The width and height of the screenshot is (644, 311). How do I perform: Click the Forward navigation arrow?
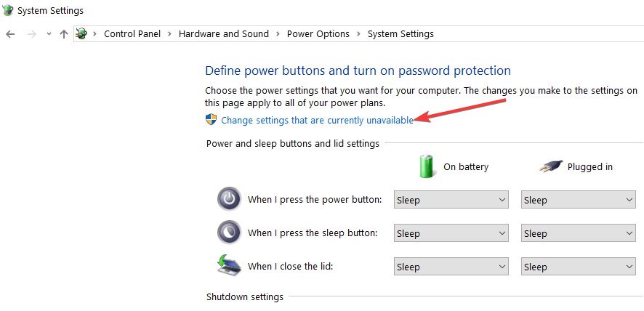click(32, 34)
